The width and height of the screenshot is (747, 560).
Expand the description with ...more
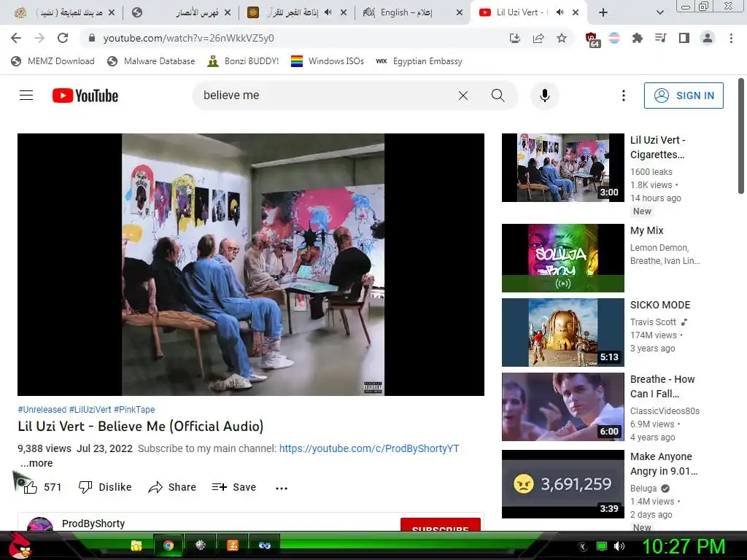tap(36, 463)
